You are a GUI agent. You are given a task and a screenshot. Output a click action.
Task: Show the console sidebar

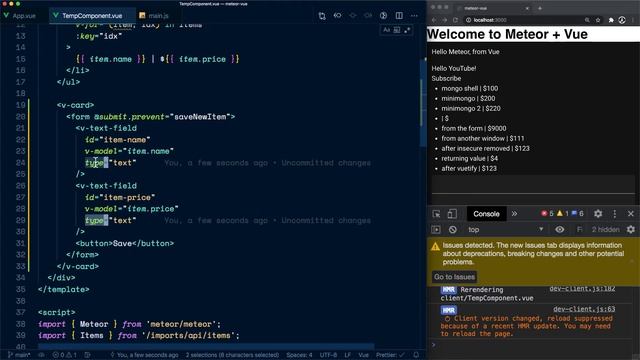(x=436, y=229)
